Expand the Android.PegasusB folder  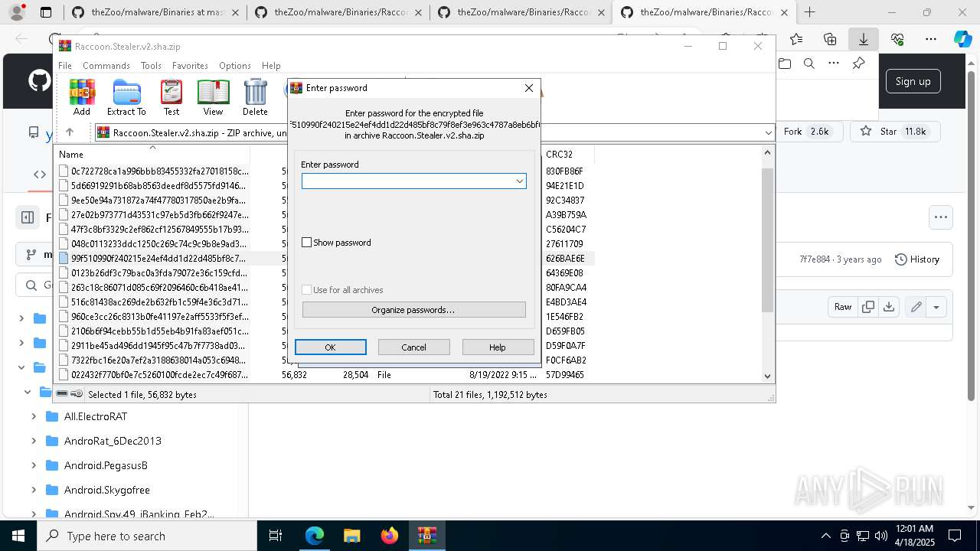(34, 465)
